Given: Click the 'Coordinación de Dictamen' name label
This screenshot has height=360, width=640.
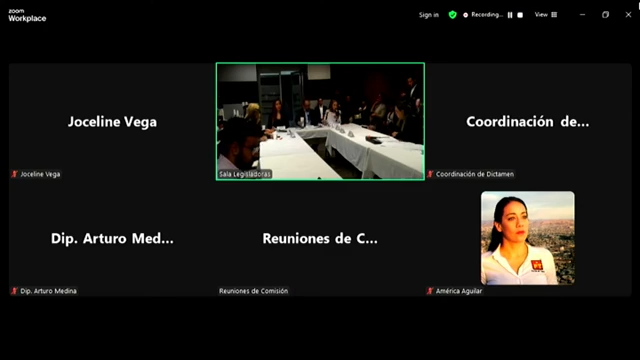Looking at the screenshot, I should (475, 174).
